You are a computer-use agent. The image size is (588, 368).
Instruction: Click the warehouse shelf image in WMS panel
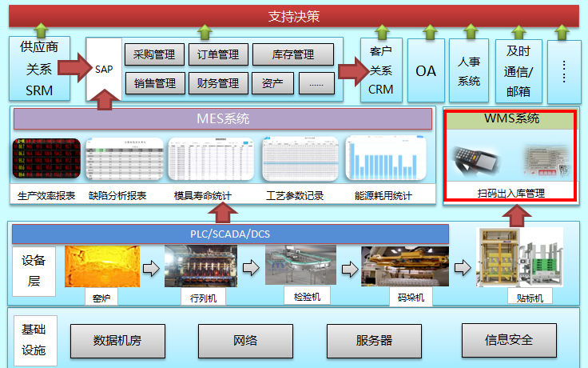[x=547, y=161]
